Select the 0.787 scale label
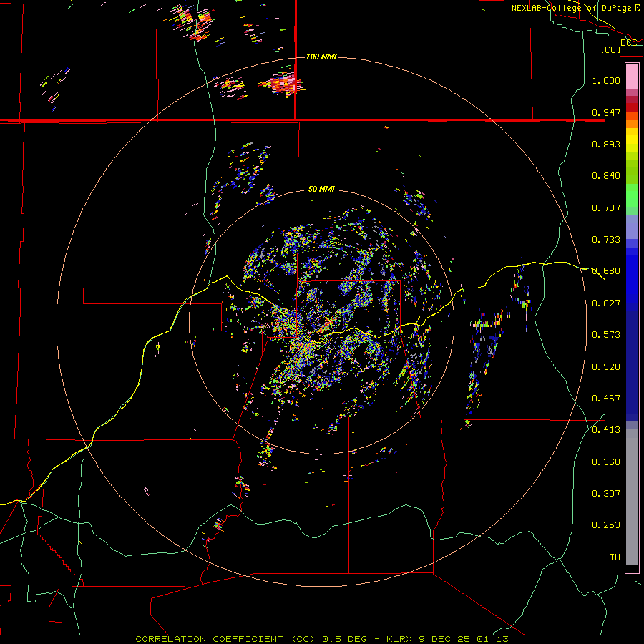This screenshot has height=644, width=644. [x=606, y=208]
